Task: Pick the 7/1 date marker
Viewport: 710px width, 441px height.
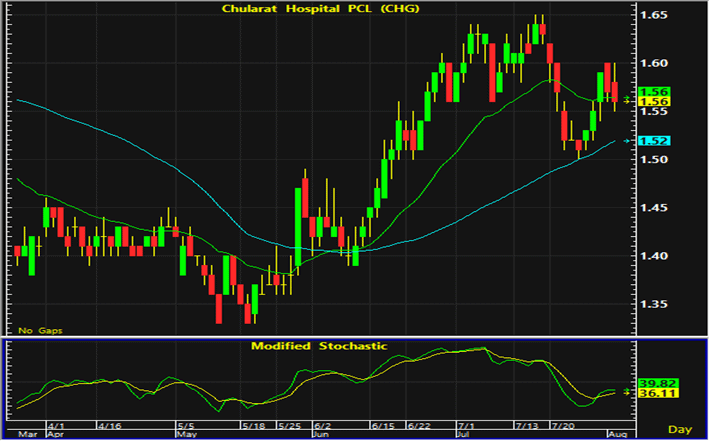Action: (466, 426)
